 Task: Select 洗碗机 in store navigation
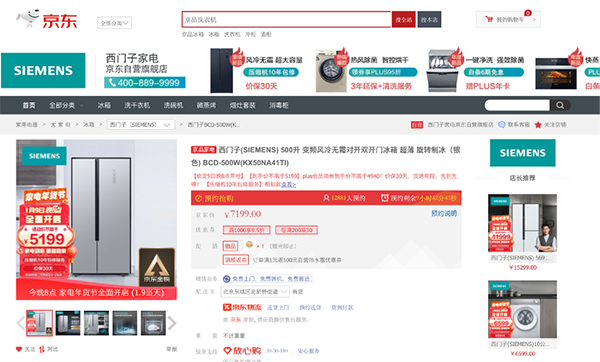(173, 105)
